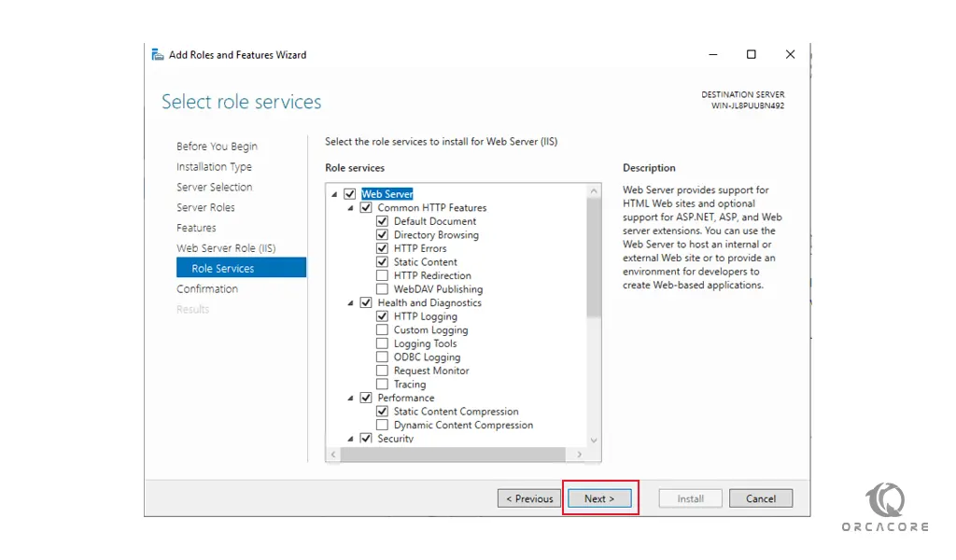
Task: Select the Tracing label
Action: (x=410, y=385)
